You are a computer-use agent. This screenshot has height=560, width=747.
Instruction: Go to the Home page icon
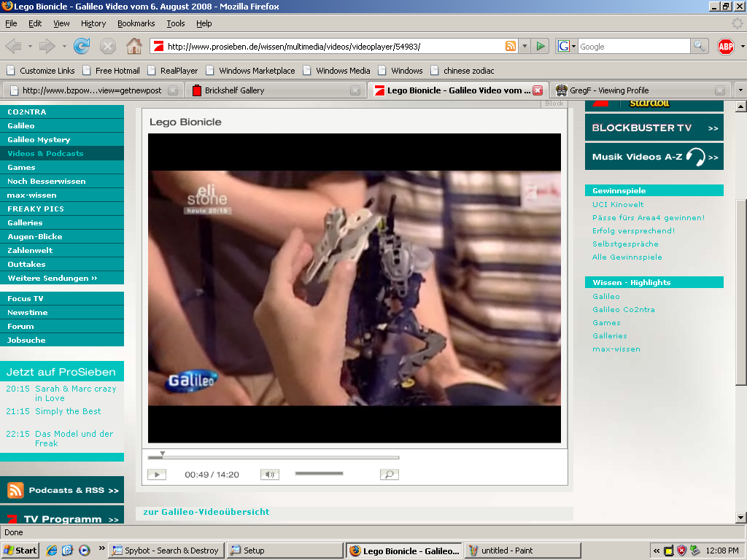click(x=134, y=46)
